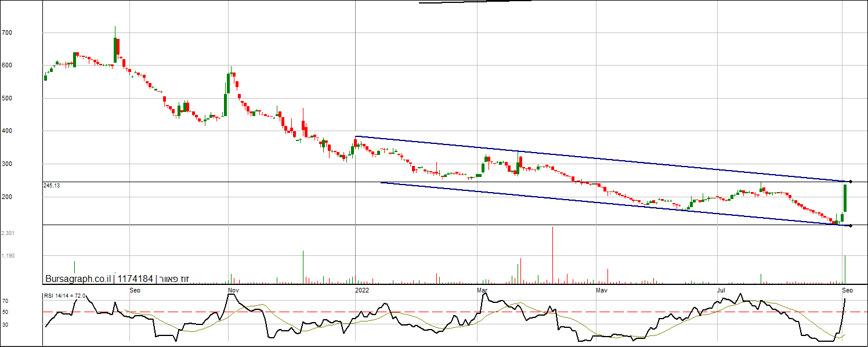Click the 2,381 volume scale label

coord(8,233)
